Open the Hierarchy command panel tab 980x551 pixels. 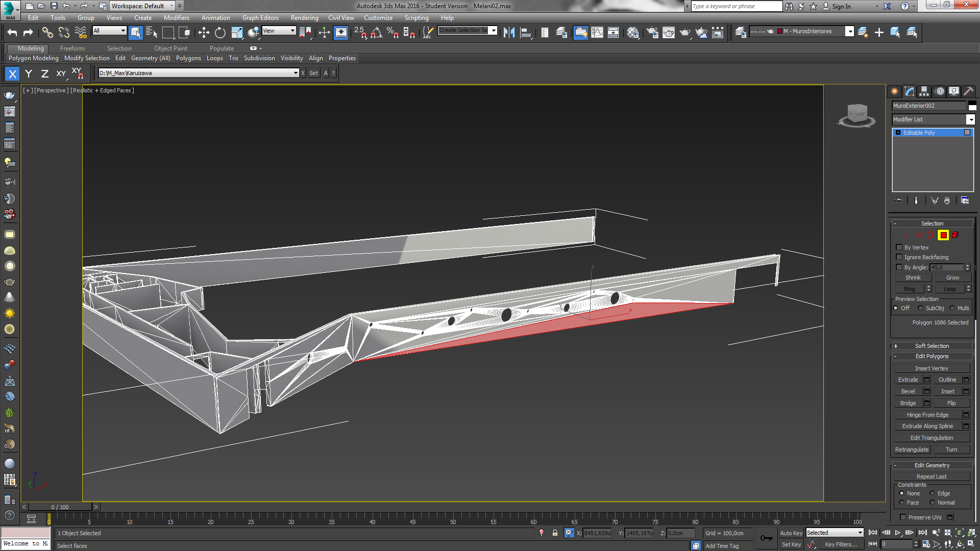click(924, 91)
